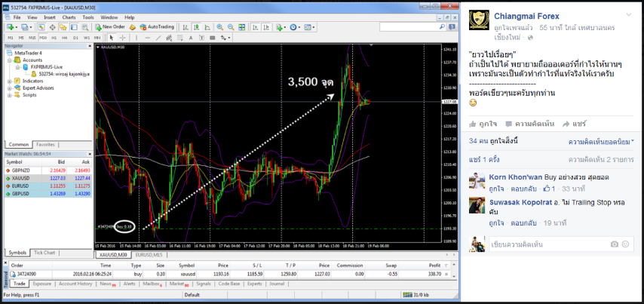
Task: Select the M1 timeframe button
Action: (x=11, y=38)
